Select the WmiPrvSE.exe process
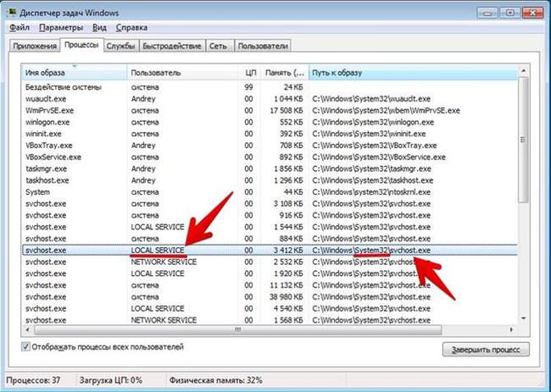 click(270, 111)
